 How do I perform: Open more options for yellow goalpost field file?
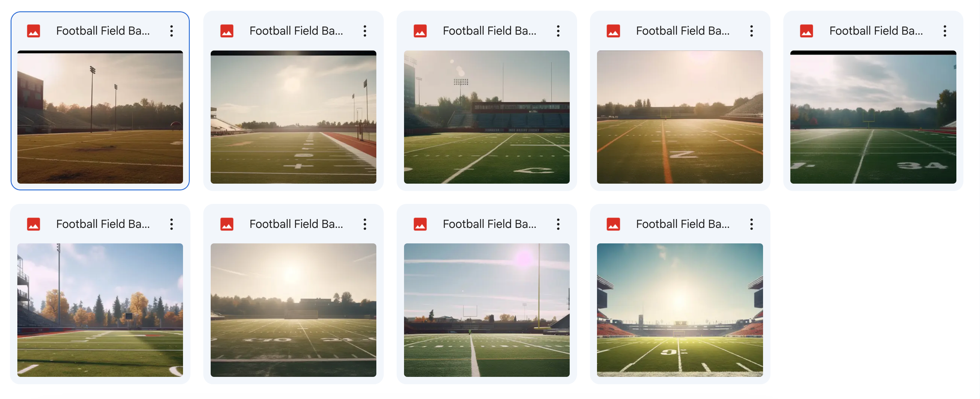558,224
